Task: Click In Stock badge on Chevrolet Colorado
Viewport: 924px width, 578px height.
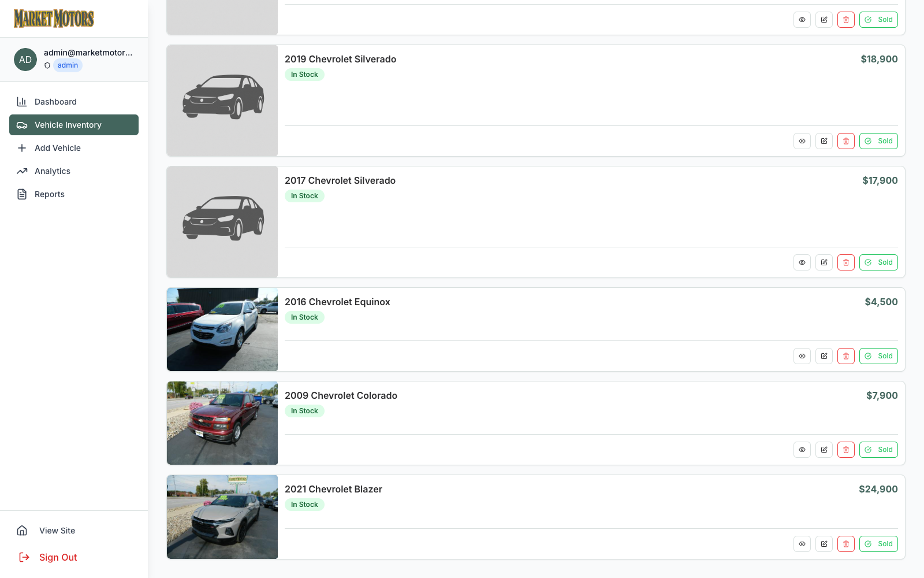Action: pyautogui.click(x=304, y=411)
